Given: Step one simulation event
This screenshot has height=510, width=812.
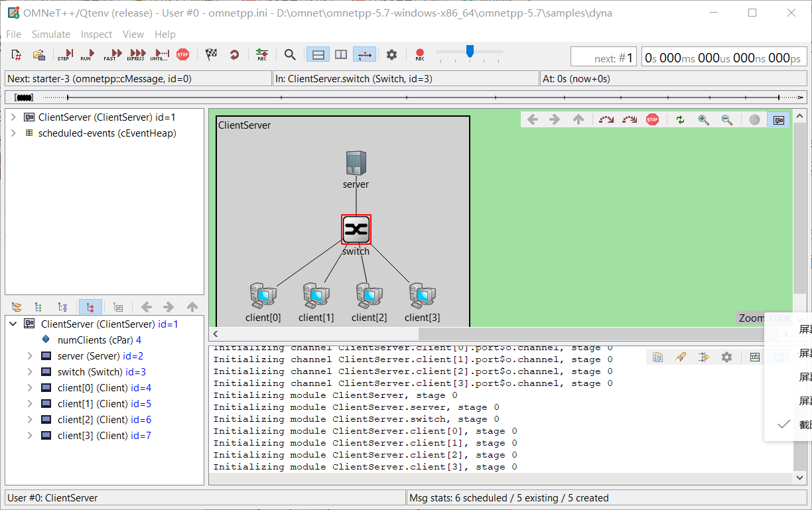Looking at the screenshot, I should [64, 55].
